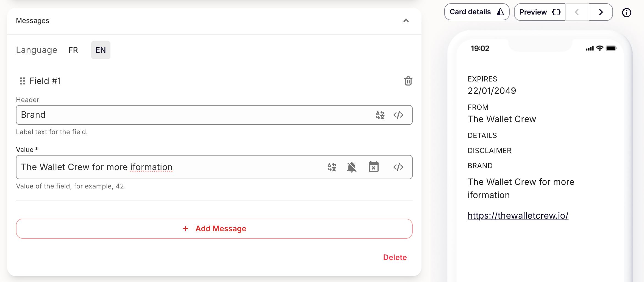Viewport: 644px width, 282px height.
Task: Click the drag handle beside Field #1
Action: pos(22,81)
